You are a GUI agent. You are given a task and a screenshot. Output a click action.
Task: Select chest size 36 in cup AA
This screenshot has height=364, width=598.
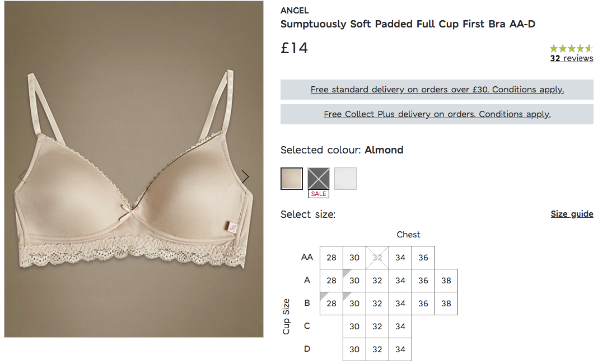[x=423, y=257]
